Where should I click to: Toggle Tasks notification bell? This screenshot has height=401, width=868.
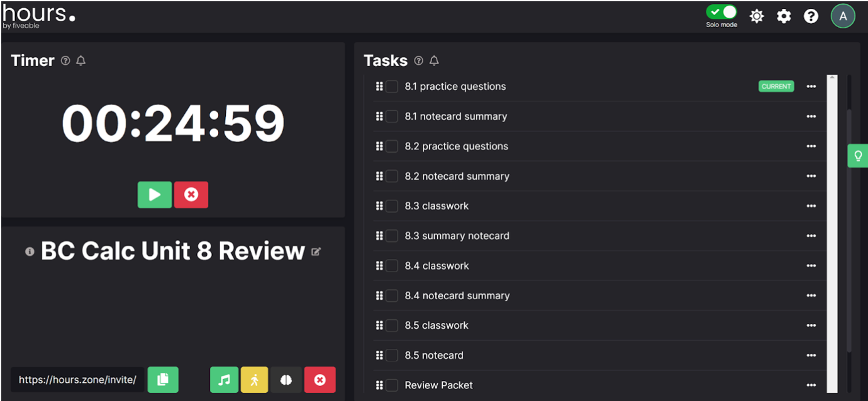[434, 61]
